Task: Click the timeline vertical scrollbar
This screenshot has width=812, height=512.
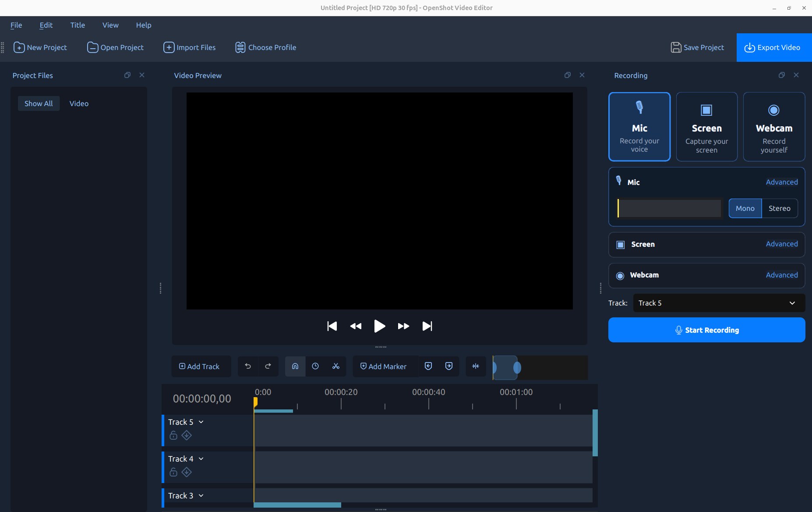Action: (595, 433)
